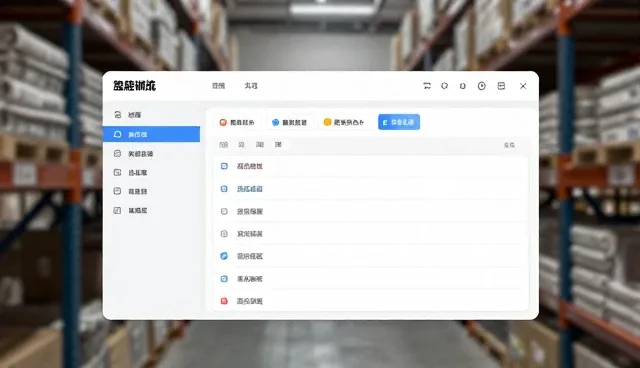Click the bold app title in the dialog header

(x=134, y=86)
